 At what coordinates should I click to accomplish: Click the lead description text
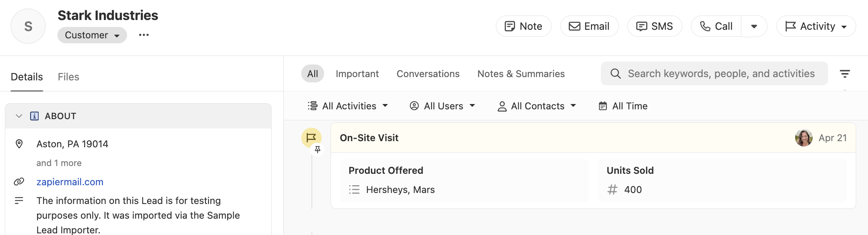(x=138, y=215)
